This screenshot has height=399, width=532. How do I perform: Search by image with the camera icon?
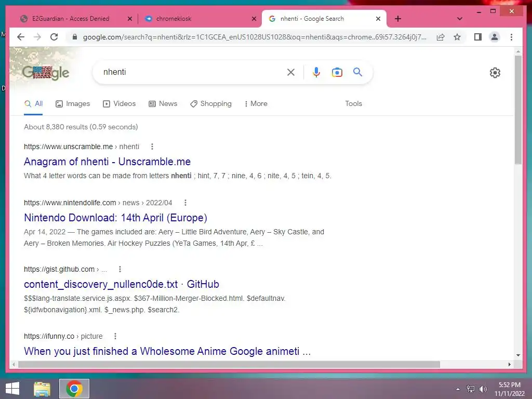tap(337, 72)
